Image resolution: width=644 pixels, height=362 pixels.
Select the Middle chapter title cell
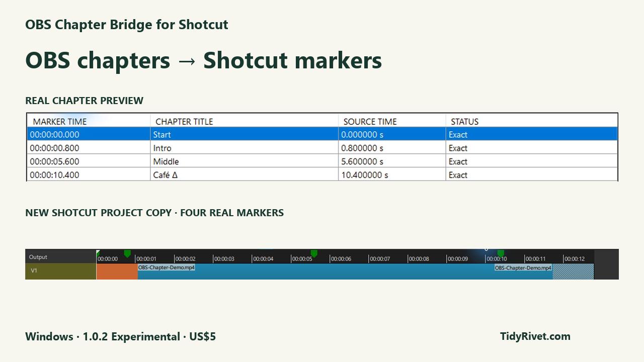[244, 161]
